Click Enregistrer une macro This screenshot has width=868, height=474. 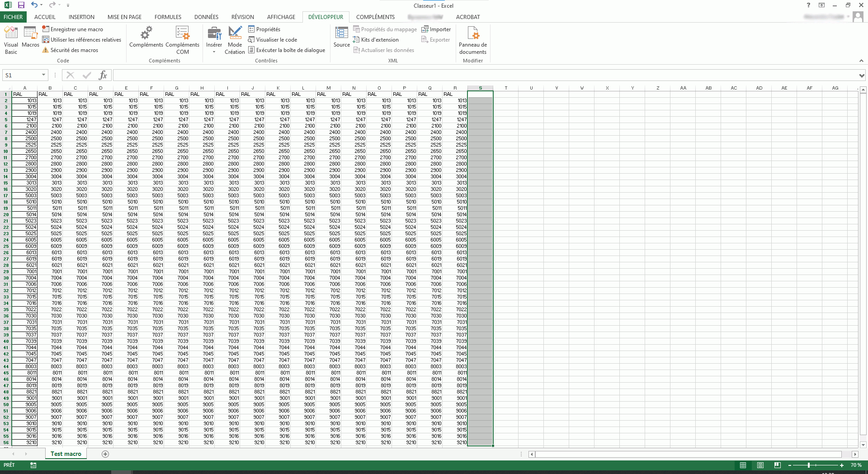pyautogui.click(x=73, y=29)
